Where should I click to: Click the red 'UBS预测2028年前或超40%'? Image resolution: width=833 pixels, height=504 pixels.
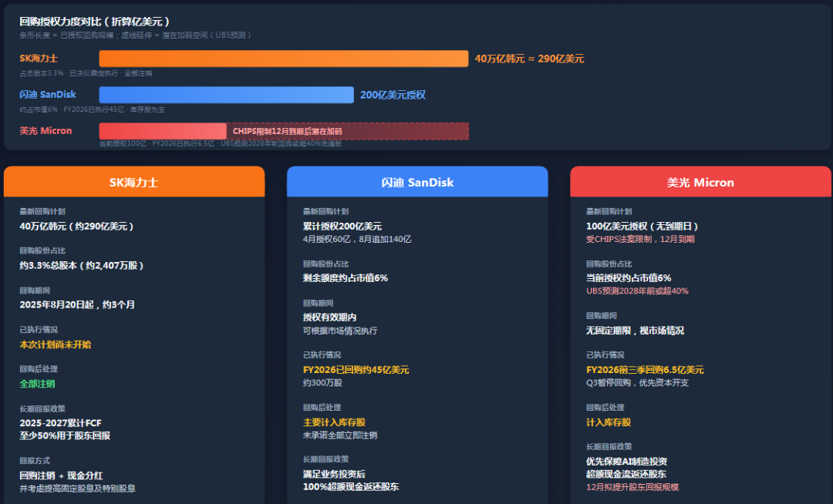(x=637, y=291)
